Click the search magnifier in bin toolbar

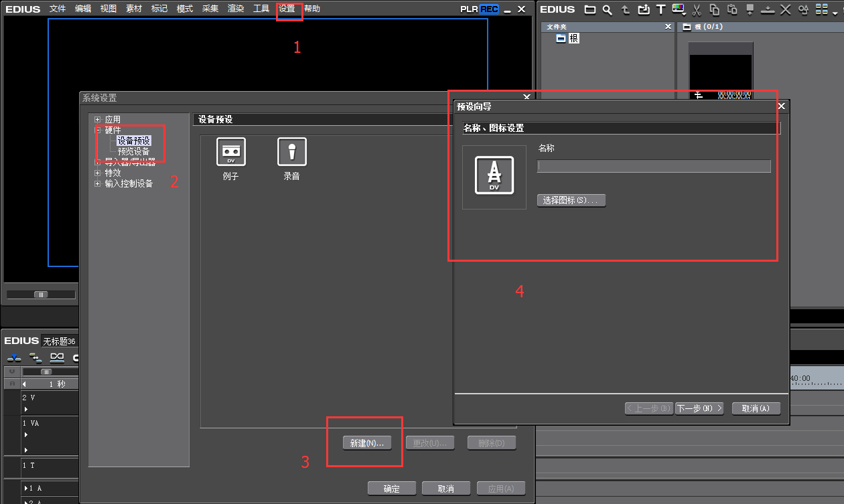607,9
